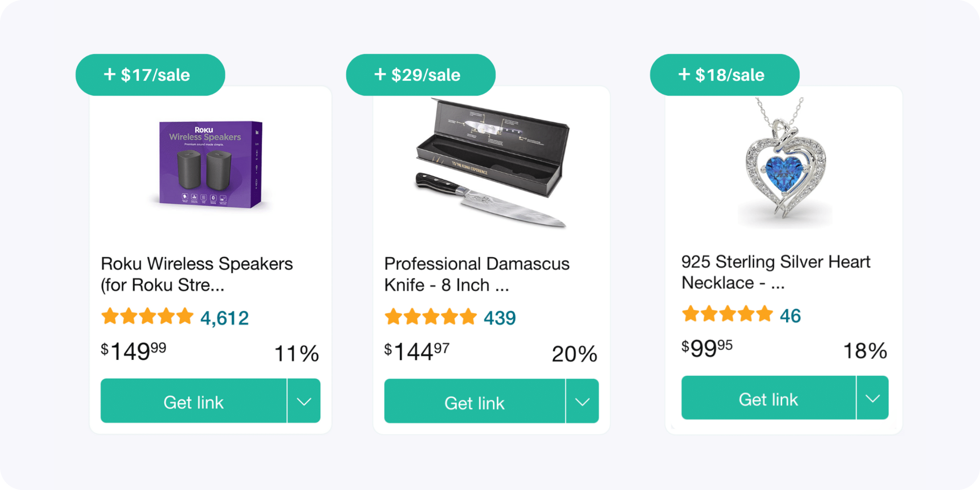The image size is (980, 490).
Task: Get link for Professional Damascus Knife
Action: click(x=474, y=403)
